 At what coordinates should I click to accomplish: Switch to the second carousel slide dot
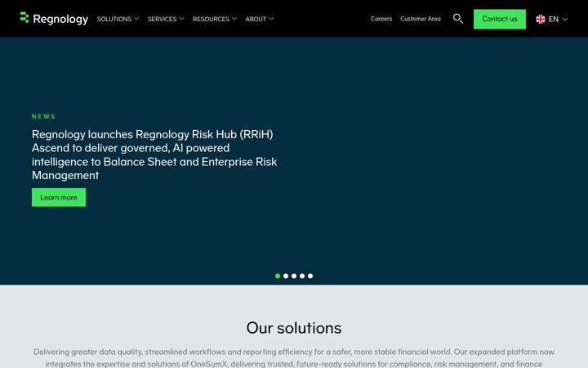(286, 276)
